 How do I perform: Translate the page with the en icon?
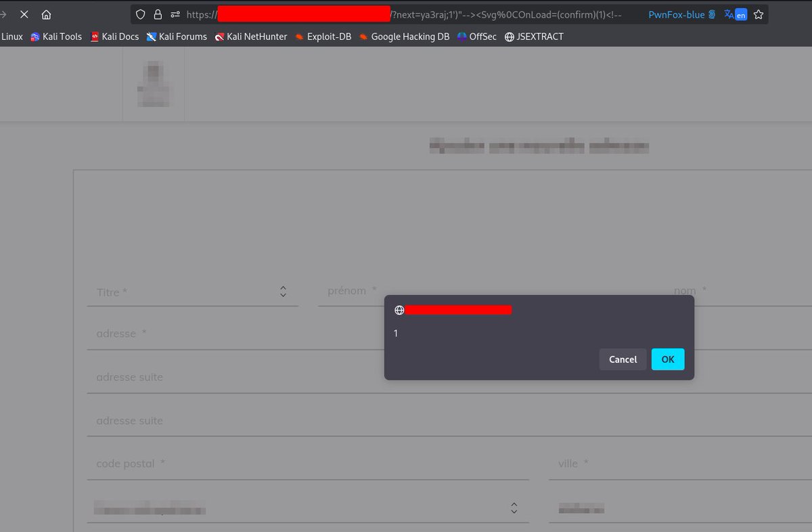(x=736, y=14)
